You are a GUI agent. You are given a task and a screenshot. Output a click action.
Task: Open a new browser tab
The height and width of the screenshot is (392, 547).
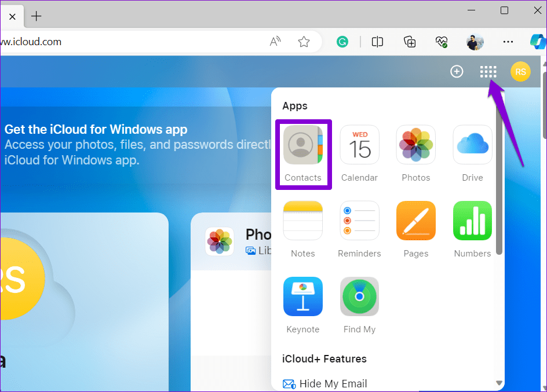[36, 16]
